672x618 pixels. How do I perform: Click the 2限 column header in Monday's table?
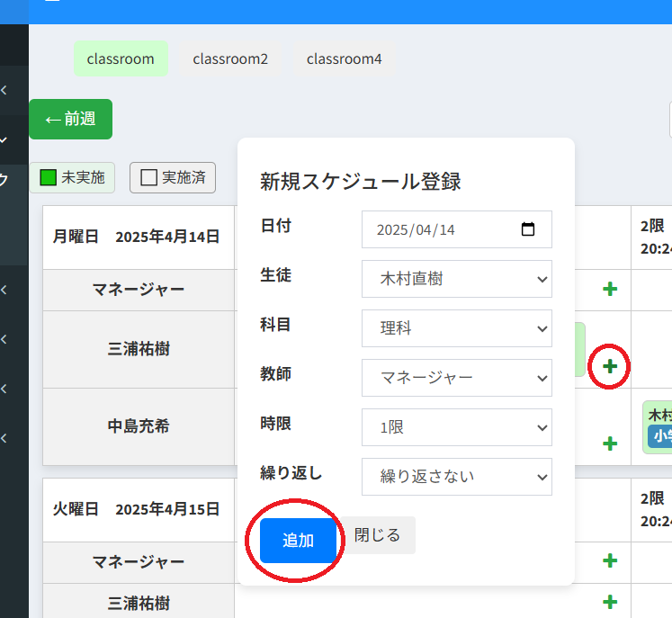[651, 237]
